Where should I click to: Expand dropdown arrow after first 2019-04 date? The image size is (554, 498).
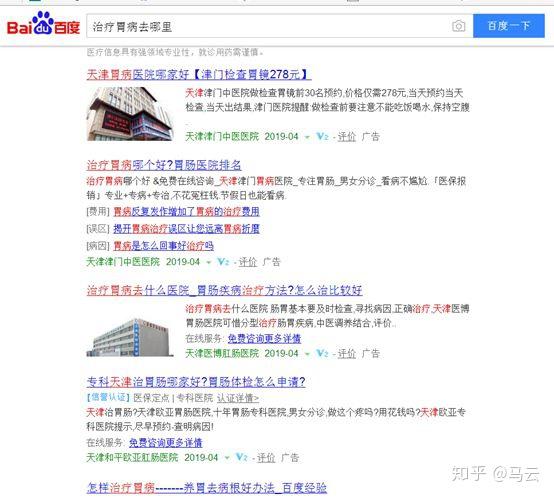(307, 137)
